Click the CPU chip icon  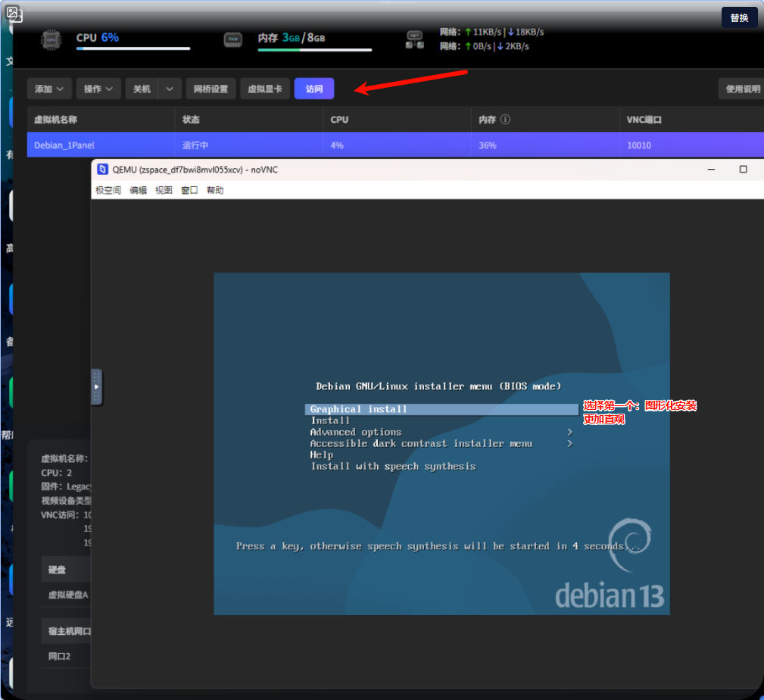51,39
